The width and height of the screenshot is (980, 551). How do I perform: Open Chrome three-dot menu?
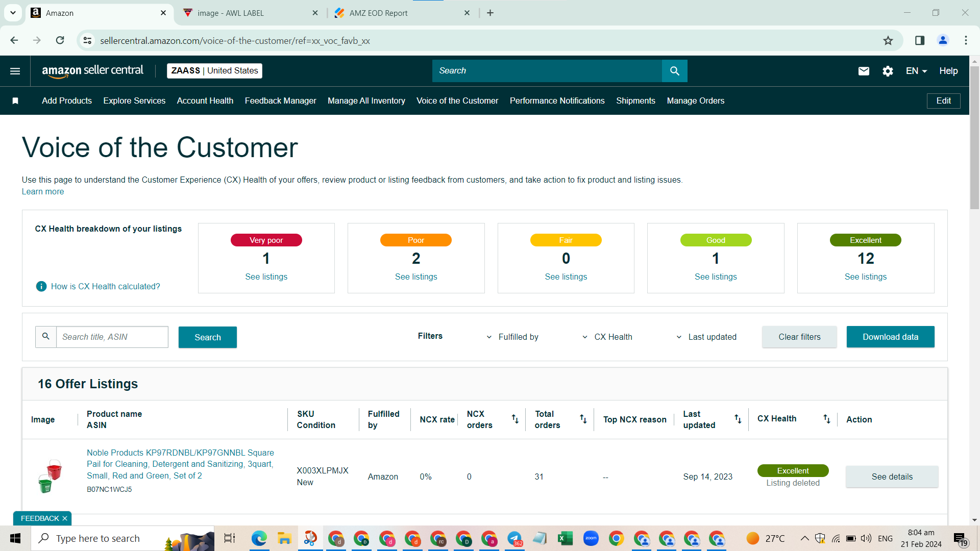pyautogui.click(x=966, y=40)
